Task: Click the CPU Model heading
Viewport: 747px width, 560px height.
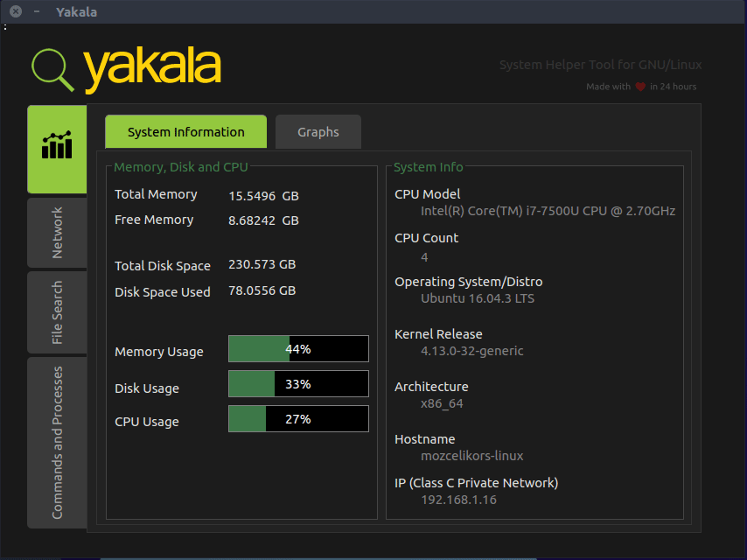Action: [428, 194]
